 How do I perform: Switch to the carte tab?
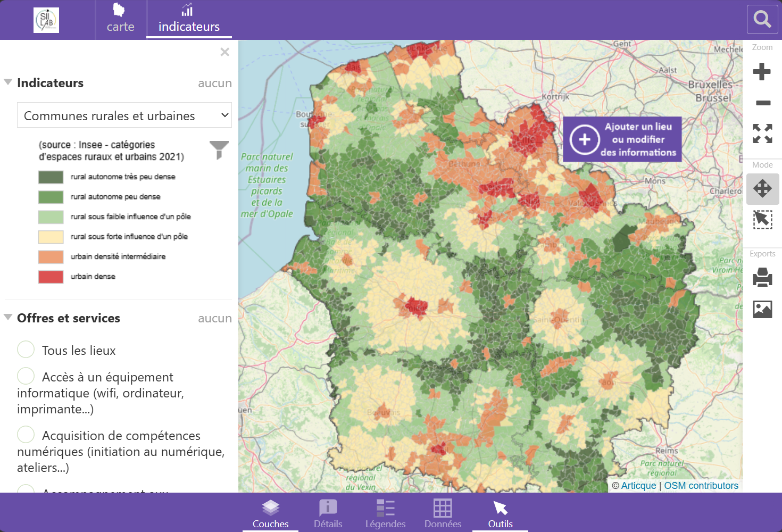120,19
